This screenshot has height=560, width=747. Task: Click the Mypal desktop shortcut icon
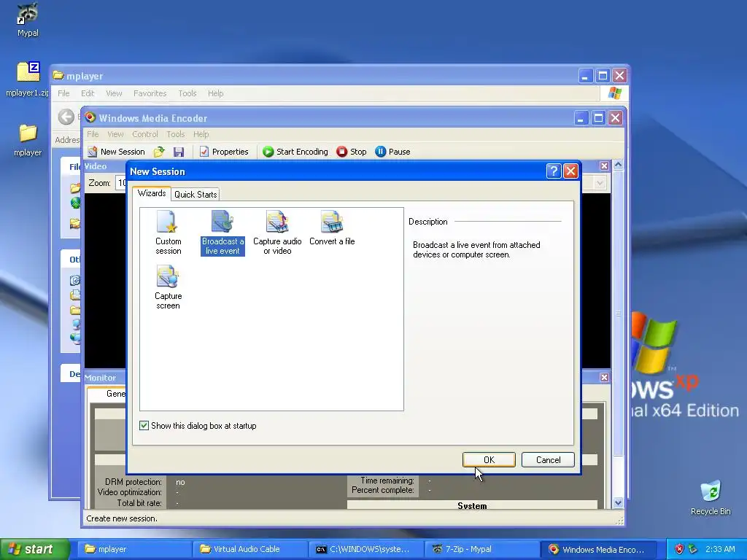coord(28,20)
